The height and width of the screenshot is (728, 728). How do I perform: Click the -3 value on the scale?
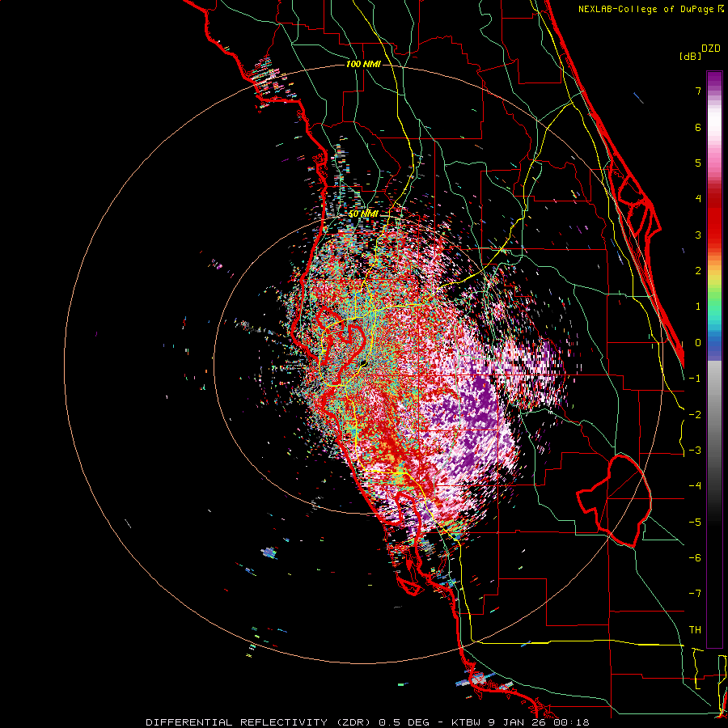click(695, 451)
